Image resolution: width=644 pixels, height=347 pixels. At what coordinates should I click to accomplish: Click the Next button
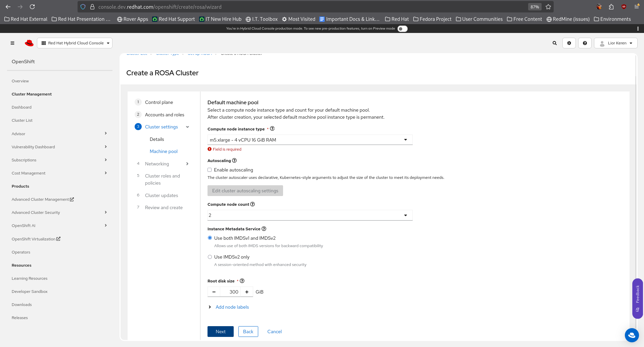pyautogui.click(x=221, y=332)
